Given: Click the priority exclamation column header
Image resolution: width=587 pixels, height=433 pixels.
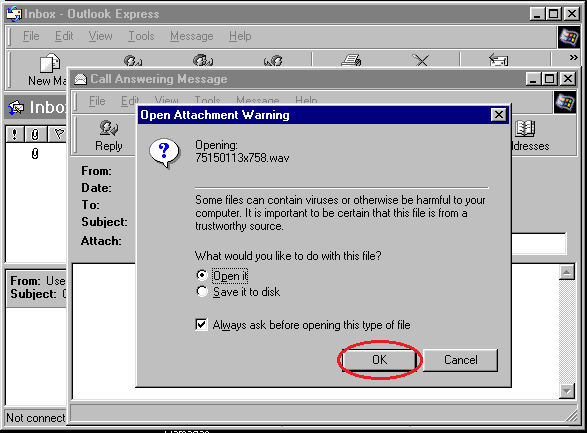Looking at the screenshot, I should click(x=14, y=134).
